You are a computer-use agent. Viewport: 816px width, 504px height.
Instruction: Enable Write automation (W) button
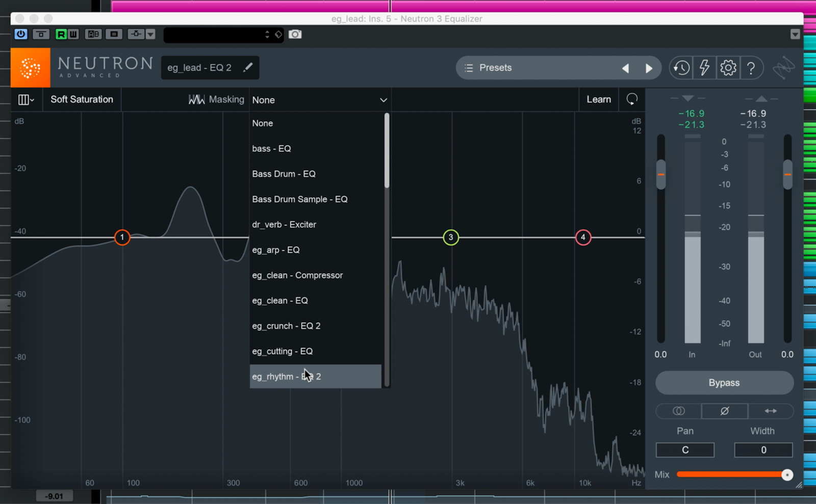coord(73,34)
